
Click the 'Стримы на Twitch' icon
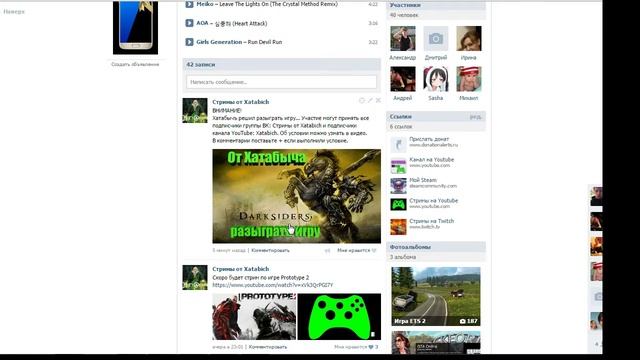click(398, 227)
